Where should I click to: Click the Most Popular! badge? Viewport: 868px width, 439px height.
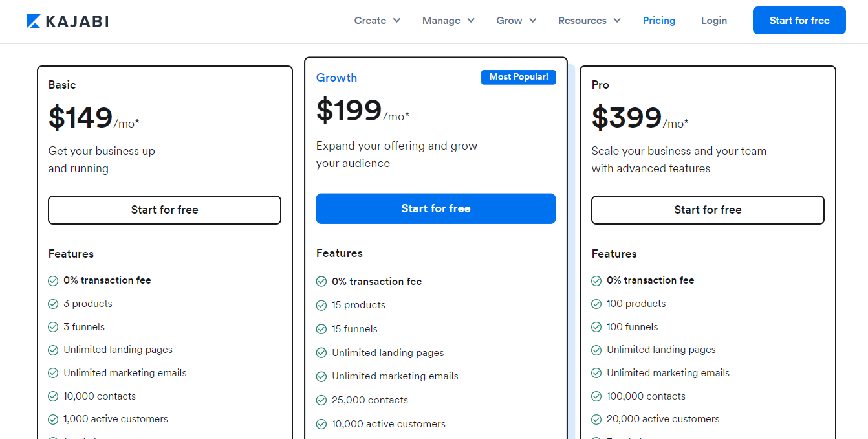(x=518, y=77)
